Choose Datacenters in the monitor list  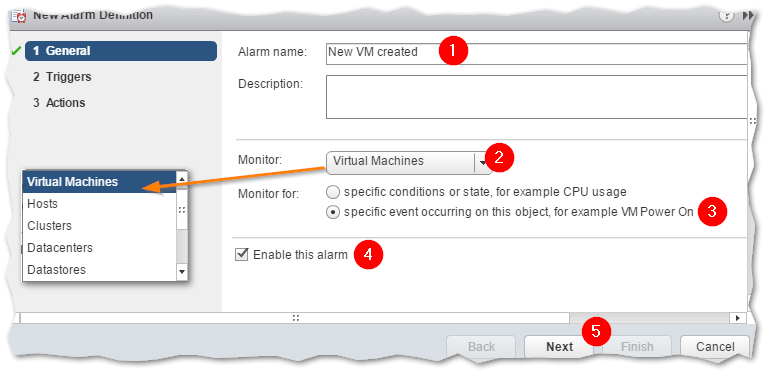(99, 248)
